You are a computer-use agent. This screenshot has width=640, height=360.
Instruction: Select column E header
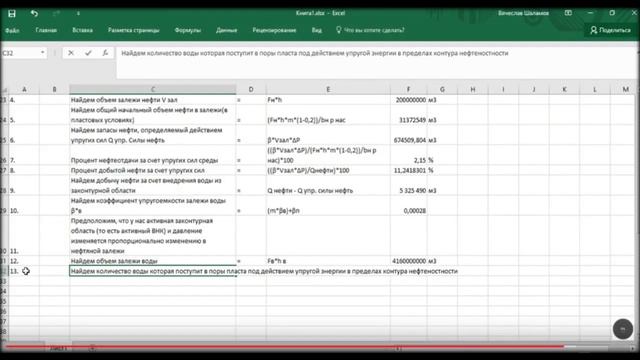(328, 89)
